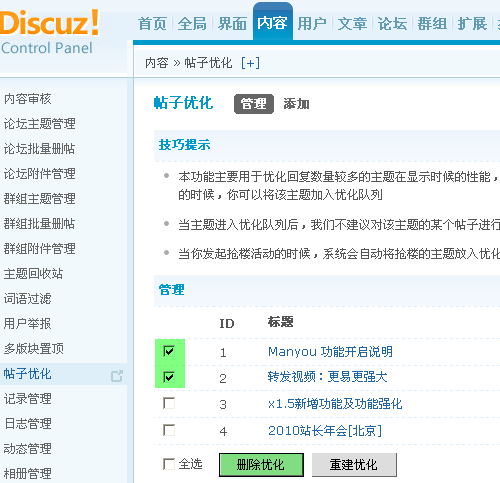Tick checkbox for x1.5新增功能及功能强化
The width and height of the screenshot is (500, 483).
coord(169,403)
